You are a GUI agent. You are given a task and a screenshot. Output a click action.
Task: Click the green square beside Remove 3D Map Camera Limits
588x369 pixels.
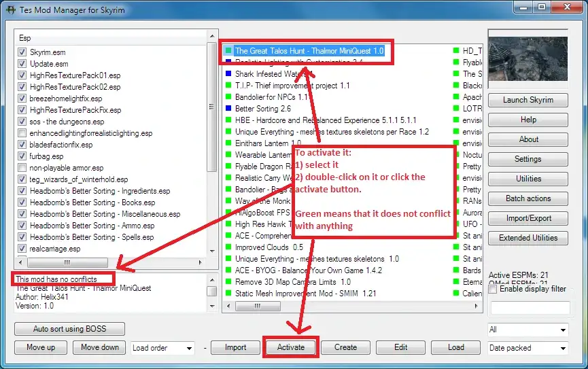pyautogui.click(x=229, y=282)
